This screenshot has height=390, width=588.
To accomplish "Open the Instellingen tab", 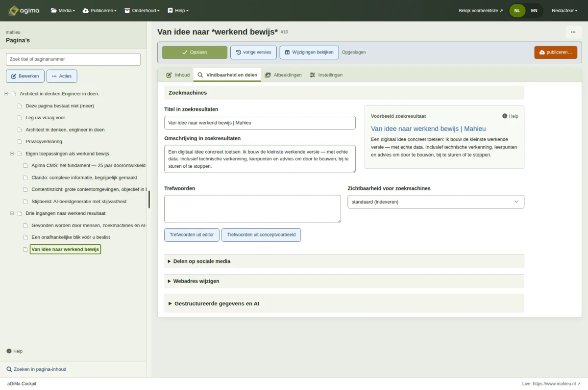I will [x=326, y=75].
